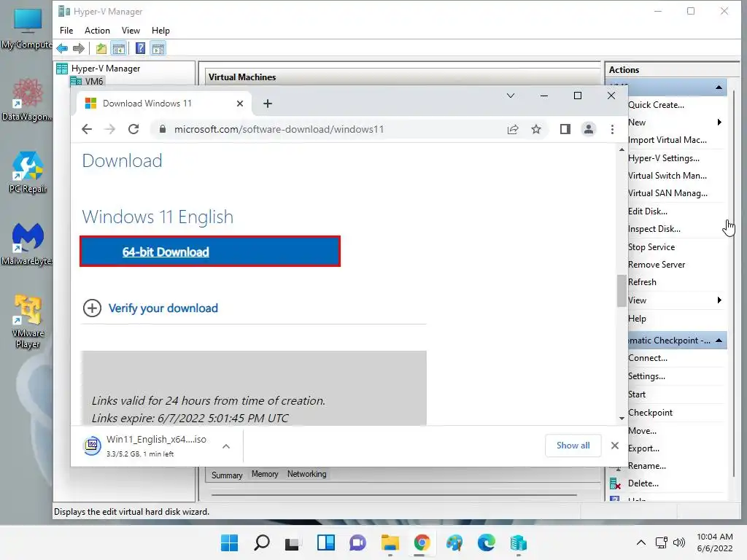
Task: Click the volume icon in system tray
Action: [679, 542]
